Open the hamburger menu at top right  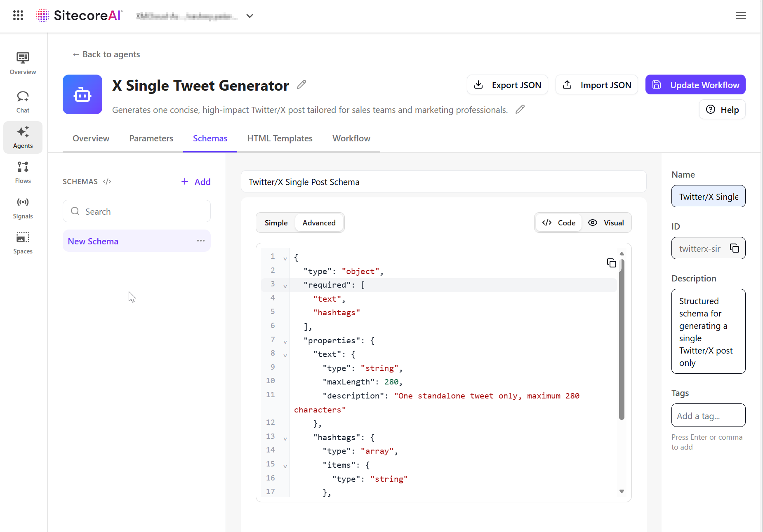741,16
